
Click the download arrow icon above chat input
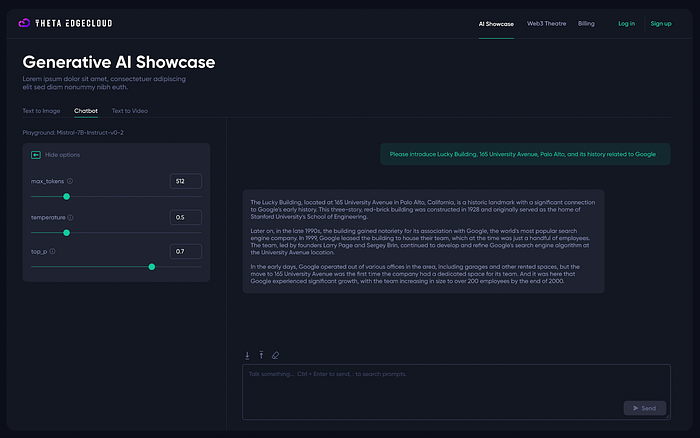coord(247,355)
